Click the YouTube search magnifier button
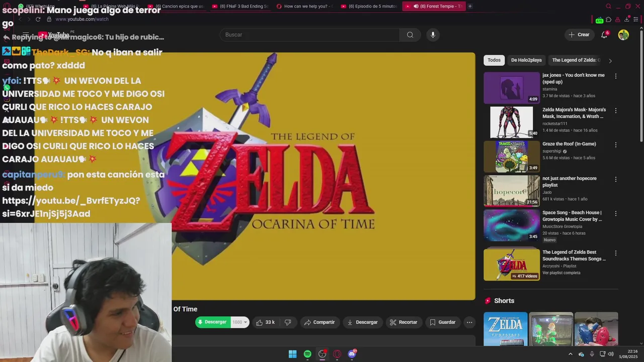Viewport: 644px width, 362px height. coord(410,35)
